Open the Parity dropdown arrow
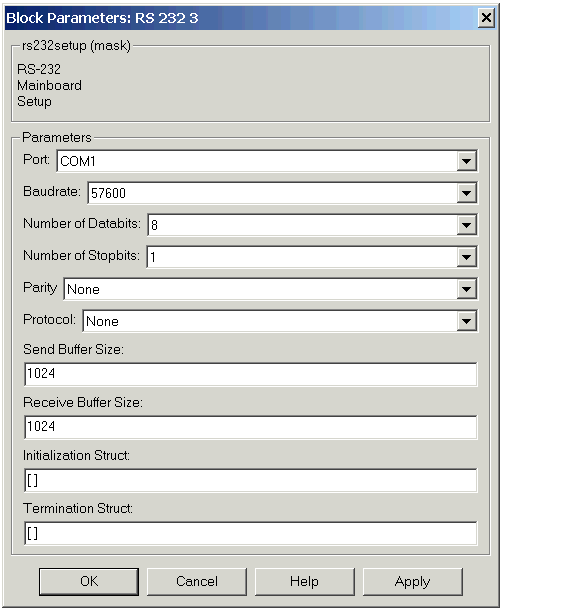Screen dimensions: 580x611 467,289
